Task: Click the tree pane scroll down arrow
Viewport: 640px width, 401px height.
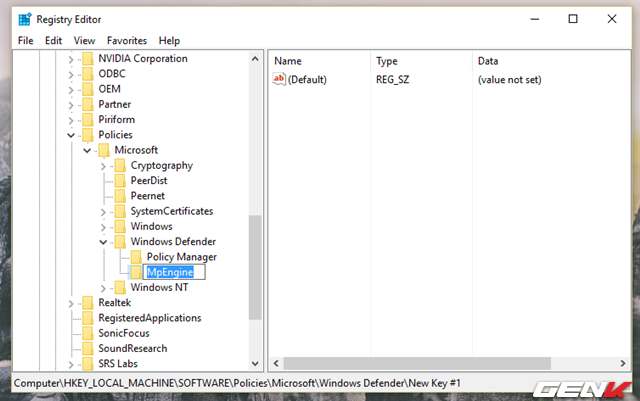Action: (x=255, y=363)
